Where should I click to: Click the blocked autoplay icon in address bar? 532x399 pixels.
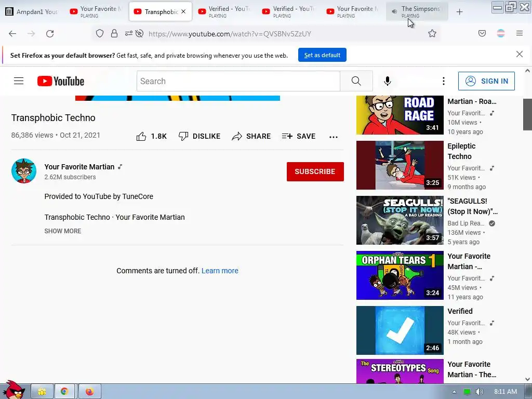tap(139, 33)
